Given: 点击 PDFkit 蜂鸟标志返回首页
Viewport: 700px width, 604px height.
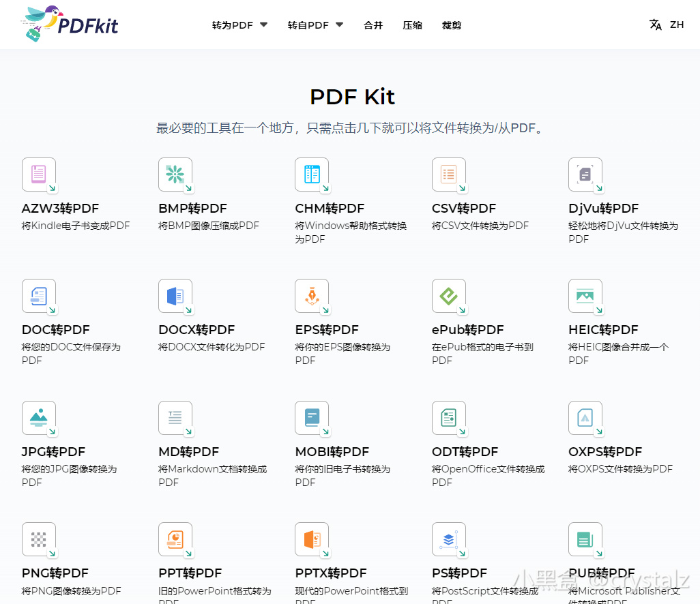Looking at the screenshot, I should point(68,24).
